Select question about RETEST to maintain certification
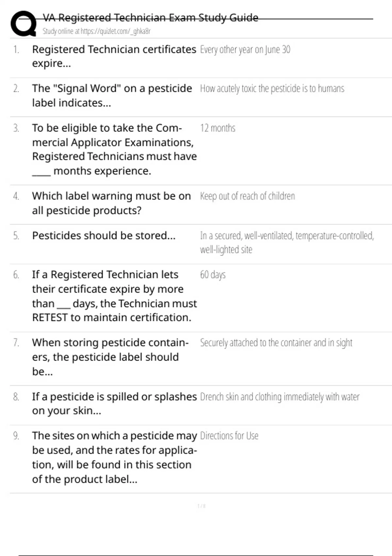This screenshot has height=556, width=392. point(114,296)
